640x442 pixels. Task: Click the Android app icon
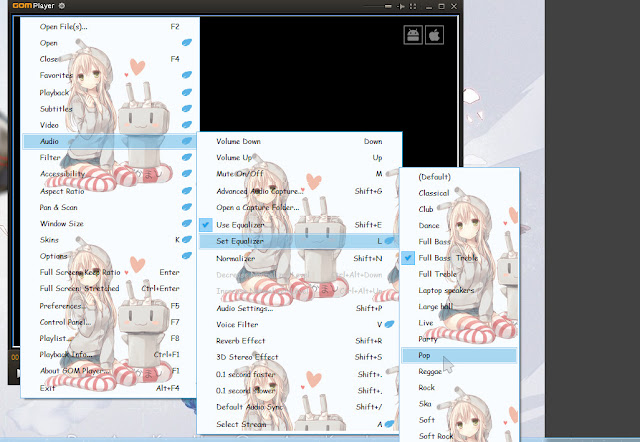(x=413, y=35)
